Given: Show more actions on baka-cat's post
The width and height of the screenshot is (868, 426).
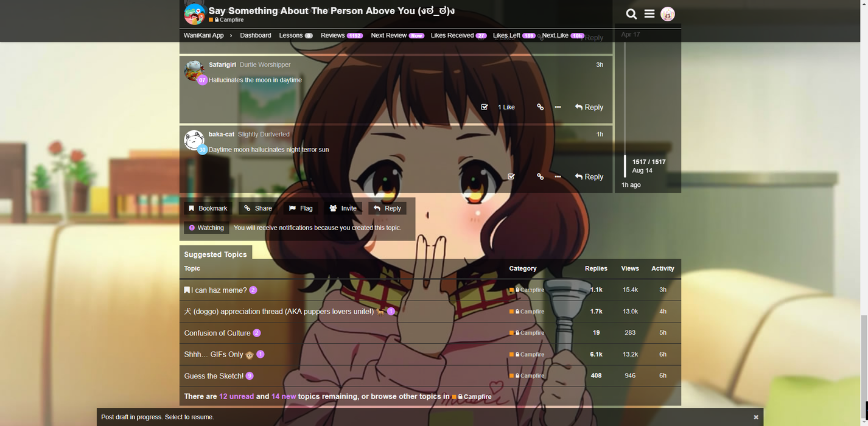Looking at the screenshot, I should [x=558, y=176].
